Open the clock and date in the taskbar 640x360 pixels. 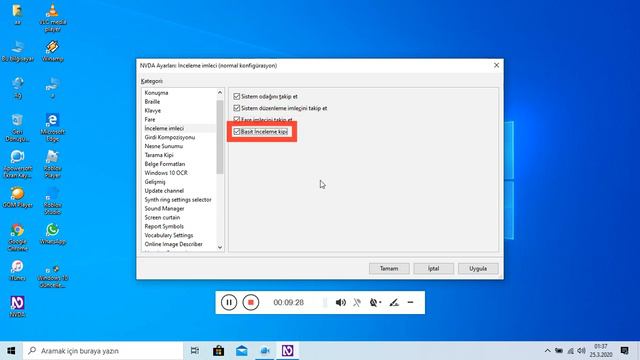click(601, 351)
